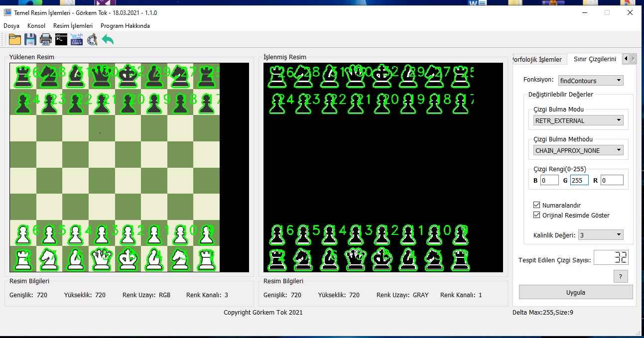Open the Program Hakkında menu

pyautogui.click(x=125, y=26)
